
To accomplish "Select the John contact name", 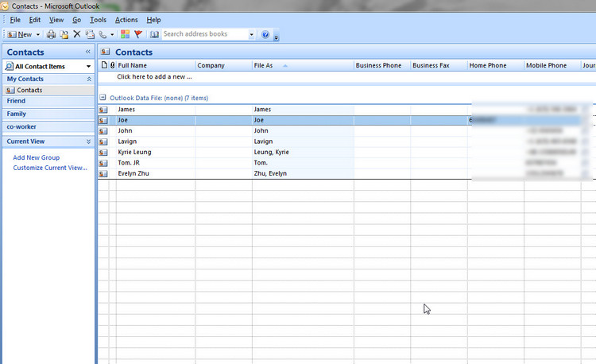I will click(x=125, y=130).
